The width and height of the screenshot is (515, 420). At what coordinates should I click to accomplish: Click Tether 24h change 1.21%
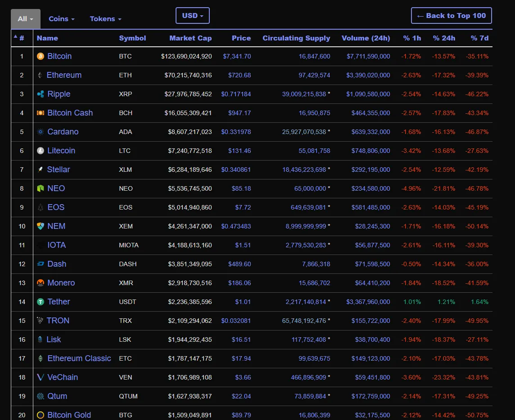point(446,302)
